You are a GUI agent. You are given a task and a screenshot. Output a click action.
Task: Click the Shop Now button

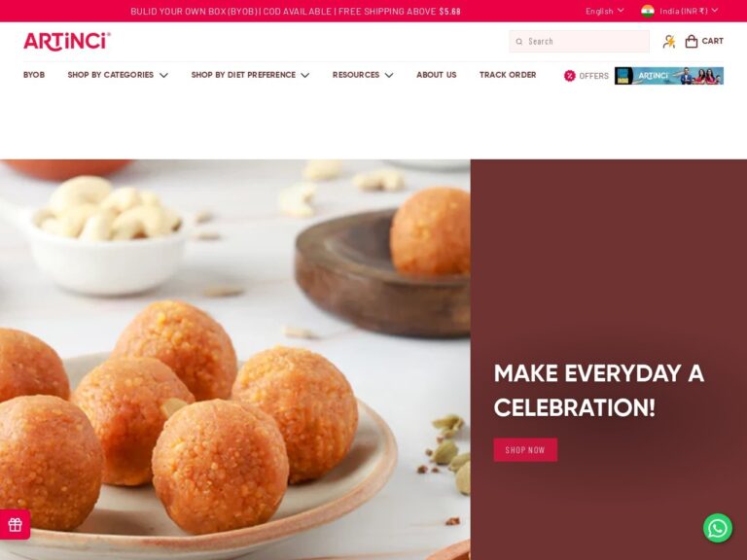click(525, 450)
